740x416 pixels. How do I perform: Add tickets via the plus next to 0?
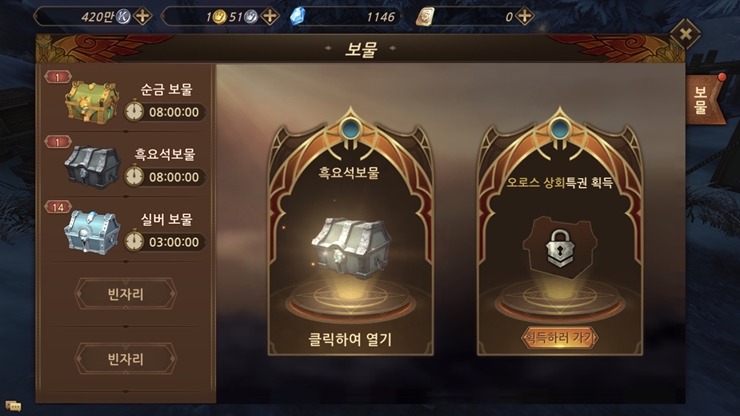click(x=524, y=17)
